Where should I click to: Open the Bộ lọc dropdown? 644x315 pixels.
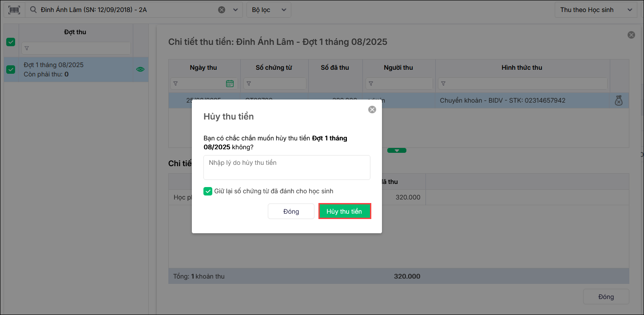(269, 10)
